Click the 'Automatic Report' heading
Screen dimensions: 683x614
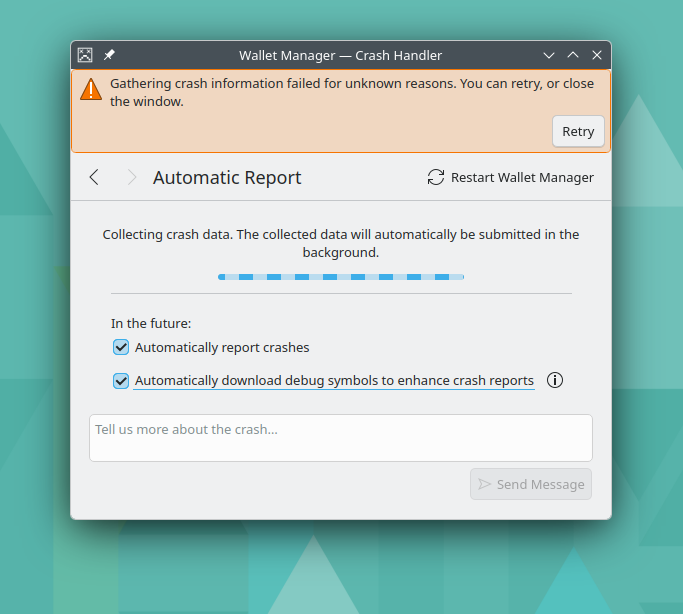coord(227,178)
